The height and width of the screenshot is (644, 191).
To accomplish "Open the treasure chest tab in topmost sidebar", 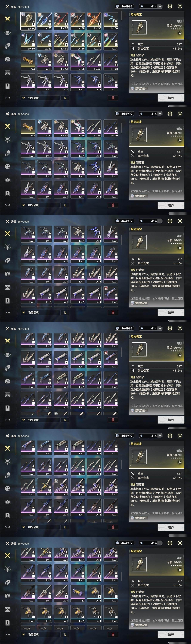I will point(7,73).
